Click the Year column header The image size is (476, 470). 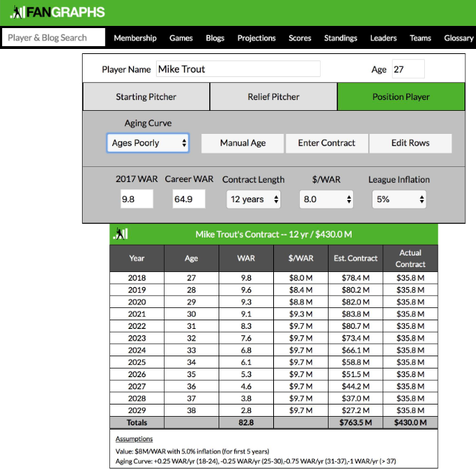[x=137, y=258]
